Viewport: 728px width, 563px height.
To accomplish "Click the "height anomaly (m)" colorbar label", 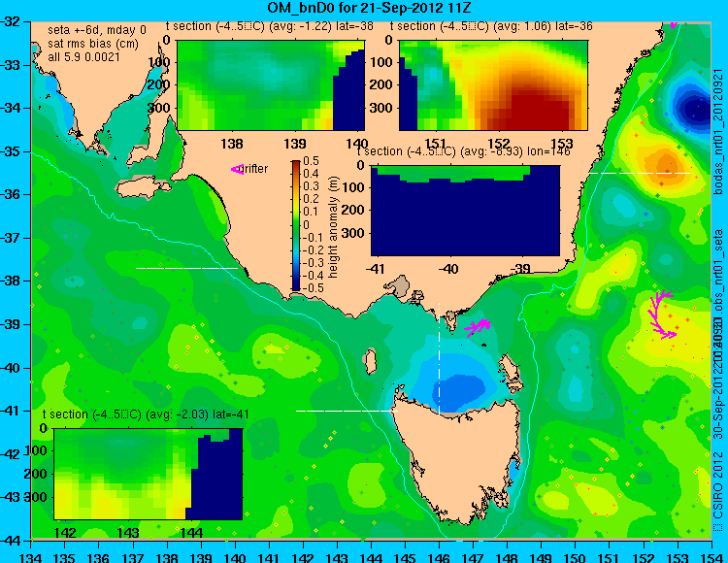I will [333, 227].
